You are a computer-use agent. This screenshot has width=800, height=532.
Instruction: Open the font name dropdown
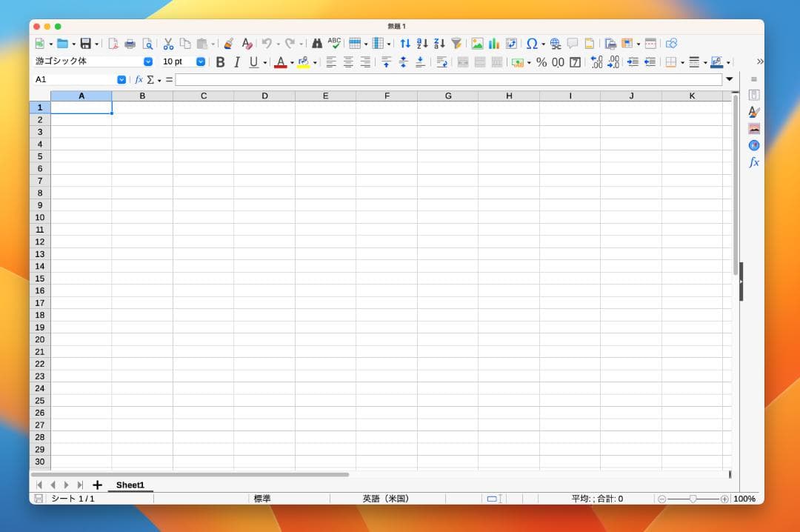point(147,61)
